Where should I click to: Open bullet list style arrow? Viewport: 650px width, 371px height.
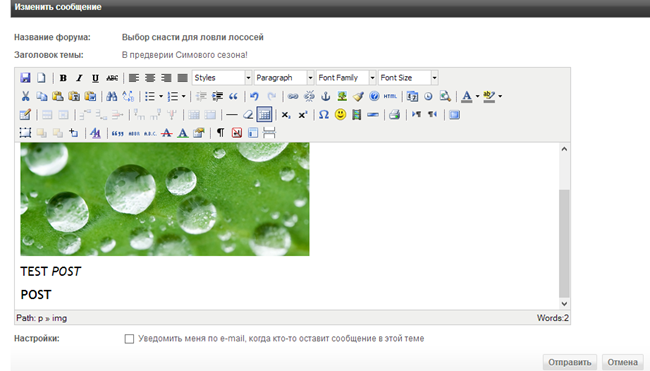(161, 96)
